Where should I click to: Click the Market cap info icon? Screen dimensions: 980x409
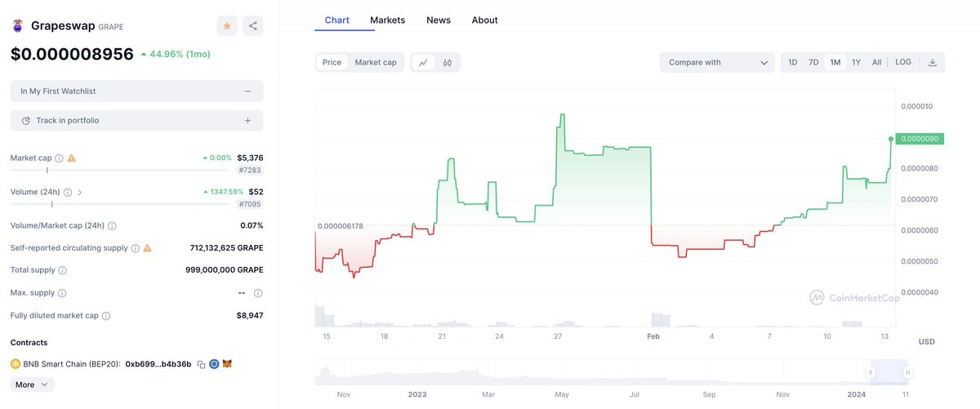(59, 158)
